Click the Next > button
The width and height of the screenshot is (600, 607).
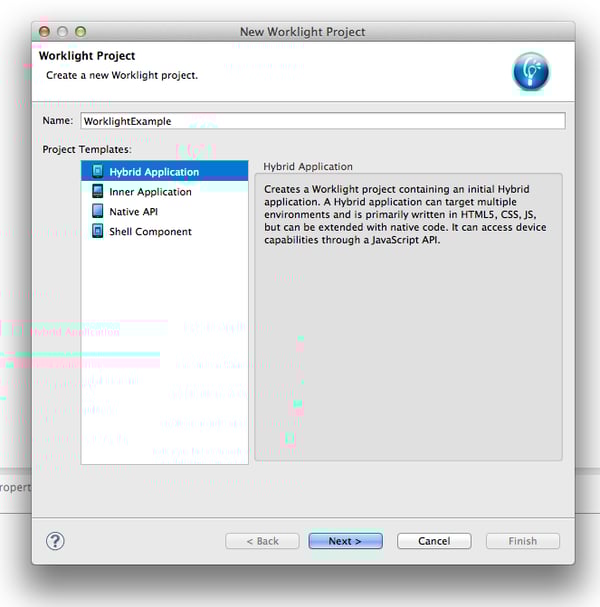[x=345, y=541]
